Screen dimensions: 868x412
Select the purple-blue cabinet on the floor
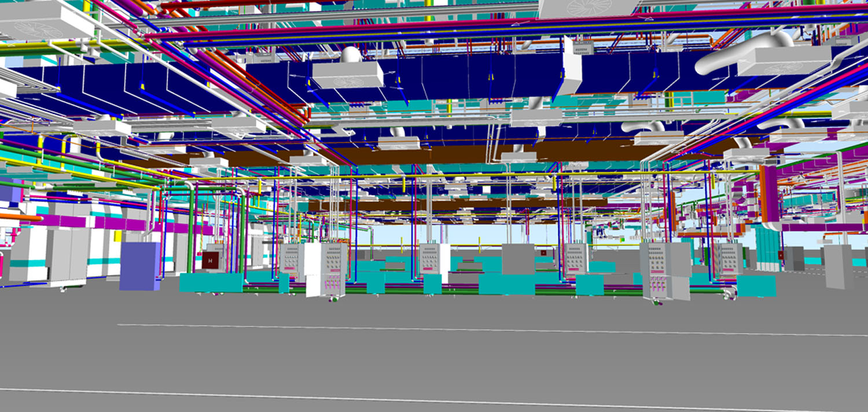point(139,266)
